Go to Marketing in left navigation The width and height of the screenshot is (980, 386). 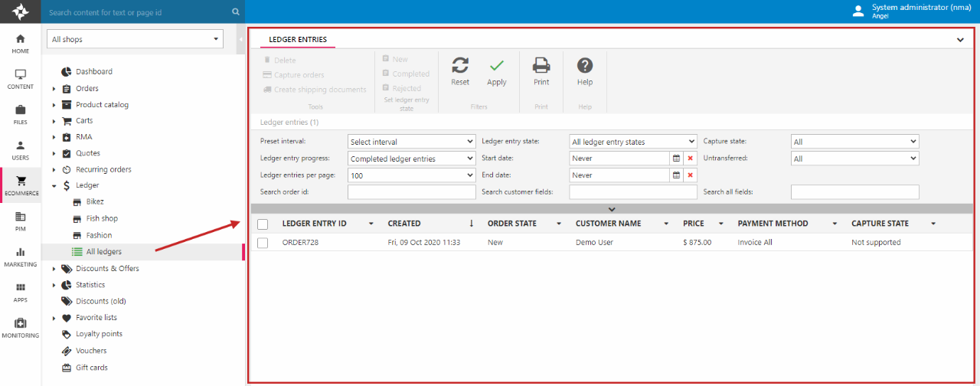click(x=21, y=256)
